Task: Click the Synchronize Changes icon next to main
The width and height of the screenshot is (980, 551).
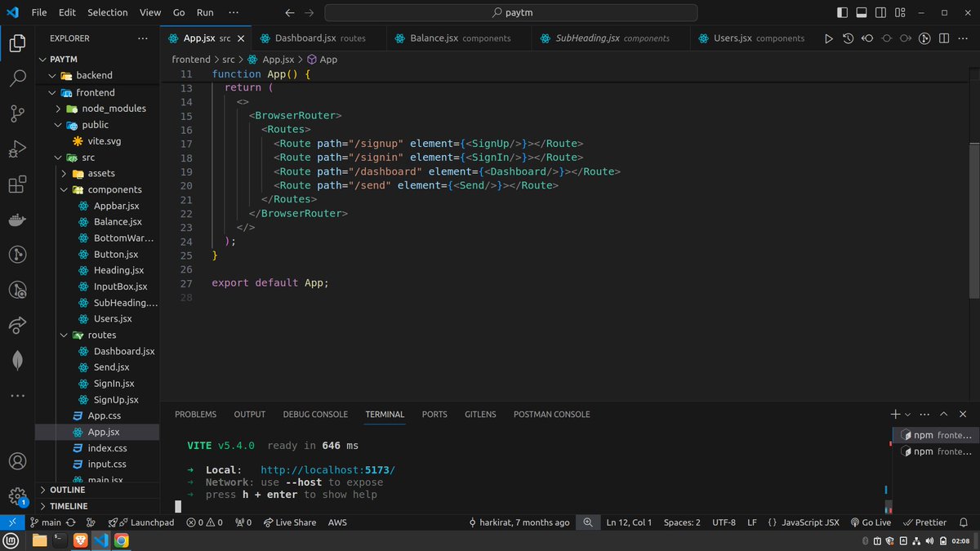Action: click(x=71, y=522)
